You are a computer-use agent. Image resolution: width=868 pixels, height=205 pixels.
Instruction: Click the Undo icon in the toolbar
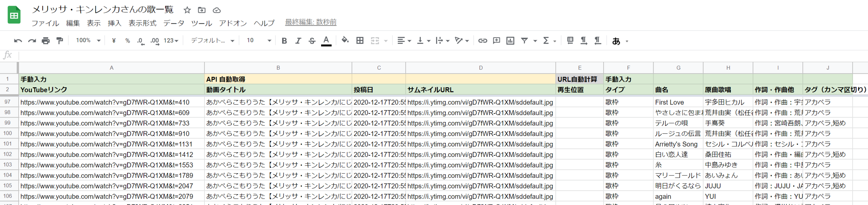click(x=18, y=41)
